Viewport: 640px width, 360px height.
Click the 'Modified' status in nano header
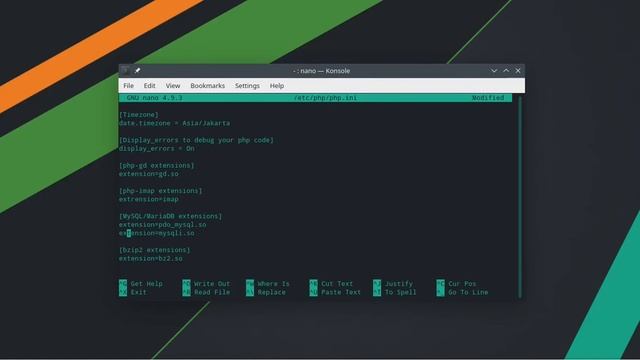point(488,98)
